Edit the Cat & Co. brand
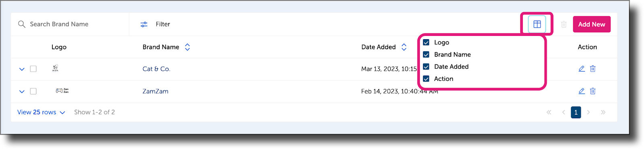 click(582, 69)
